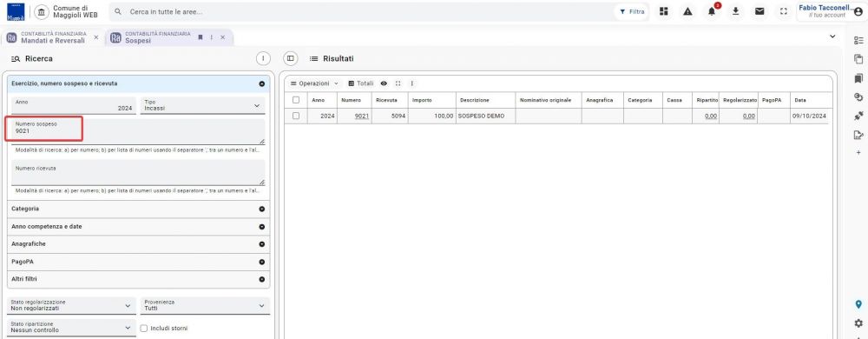Image resolution: width=868 pixels, height=339 pixels.
Task: Toggle fullscreen icon in top bar
Action: coord(783,11)
